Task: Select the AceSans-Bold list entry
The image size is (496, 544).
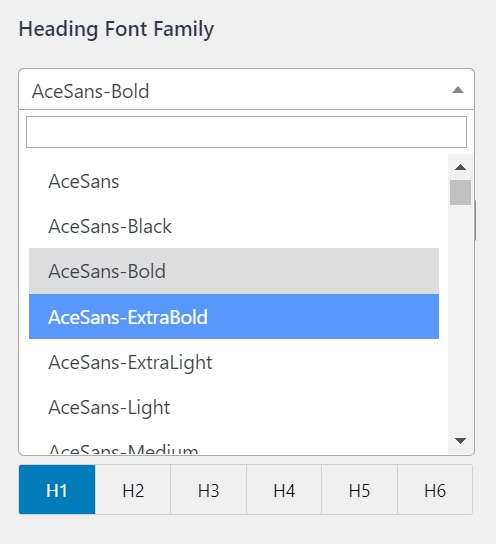Action: pos(234,271)
